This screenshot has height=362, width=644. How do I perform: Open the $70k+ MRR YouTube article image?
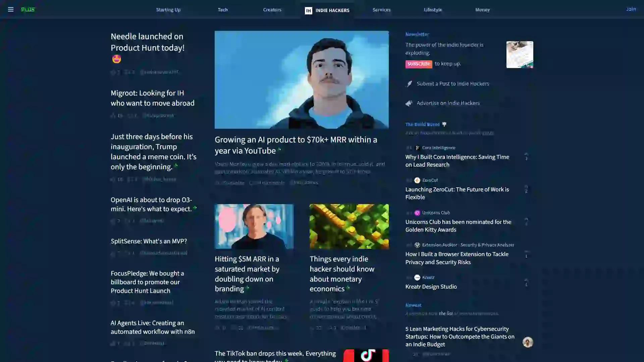[x=302, y=80]
